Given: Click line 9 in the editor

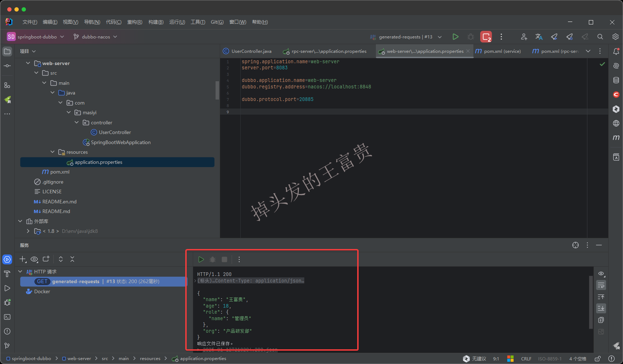Looking at the screenshot, I should coord(414,112).
